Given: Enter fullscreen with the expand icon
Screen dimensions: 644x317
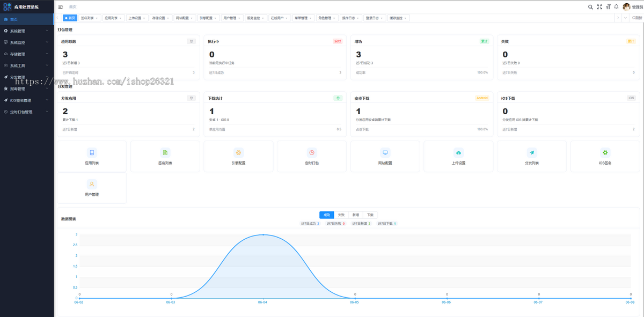Looking at the screenshot, I should point(599,7).
